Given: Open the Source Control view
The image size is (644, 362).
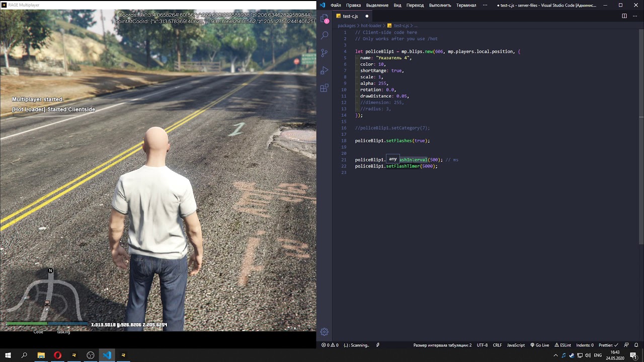Looking at the screenshot, I should click(325, 52).
